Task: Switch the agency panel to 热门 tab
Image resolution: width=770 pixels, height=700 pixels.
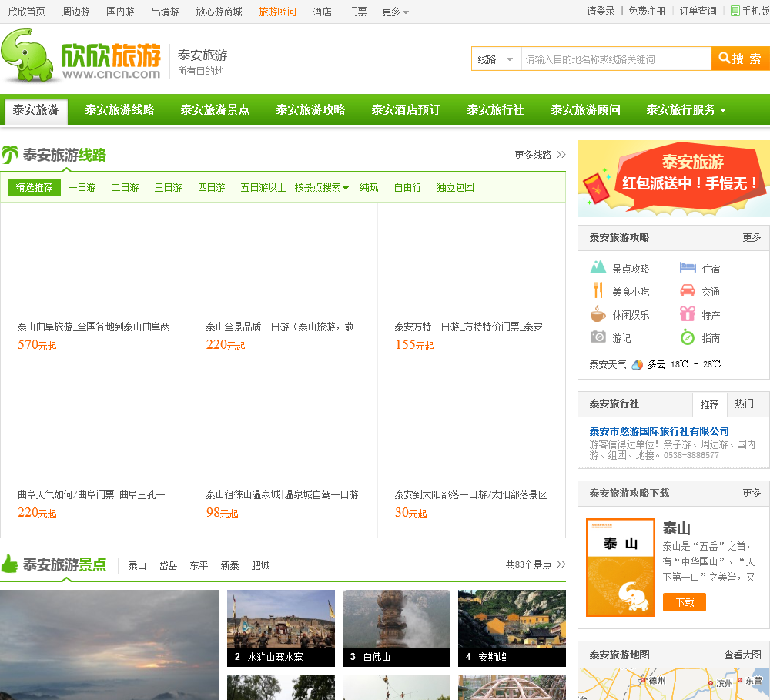Action: point(745,404)
